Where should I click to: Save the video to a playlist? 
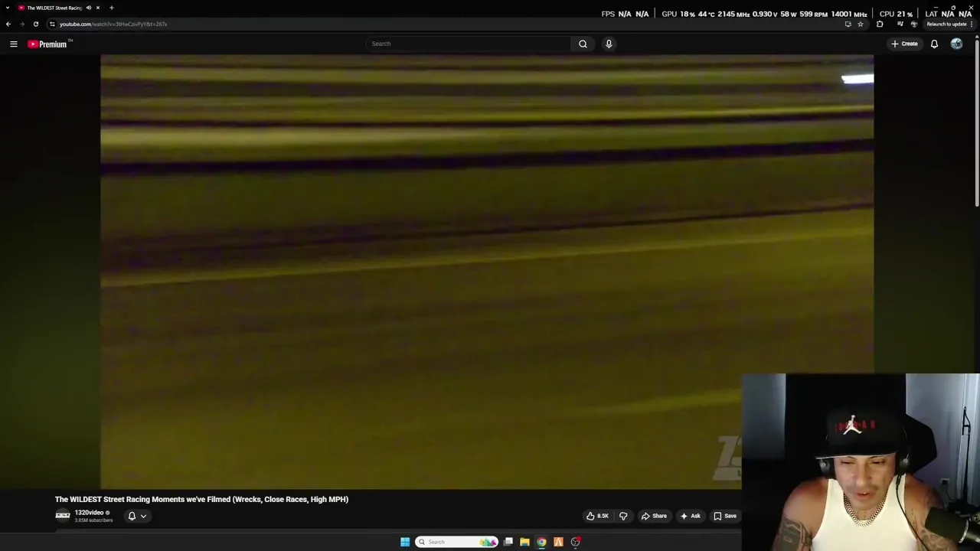(725, 516)
